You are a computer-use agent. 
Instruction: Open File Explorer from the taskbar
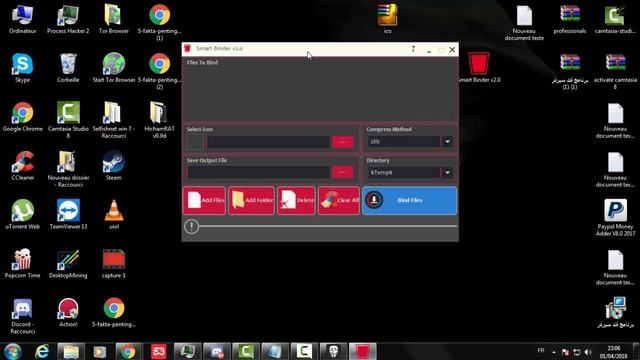click(x=71, y=351)
